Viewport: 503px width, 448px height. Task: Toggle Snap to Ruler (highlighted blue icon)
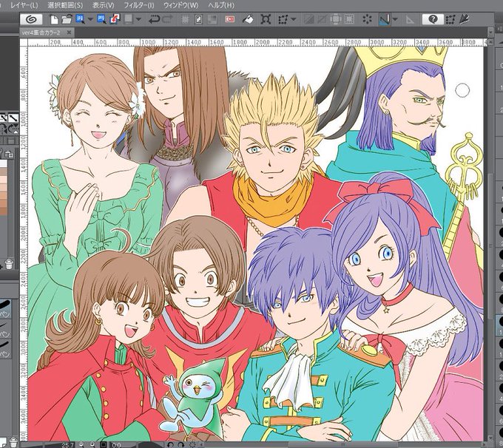click(385, 19)
